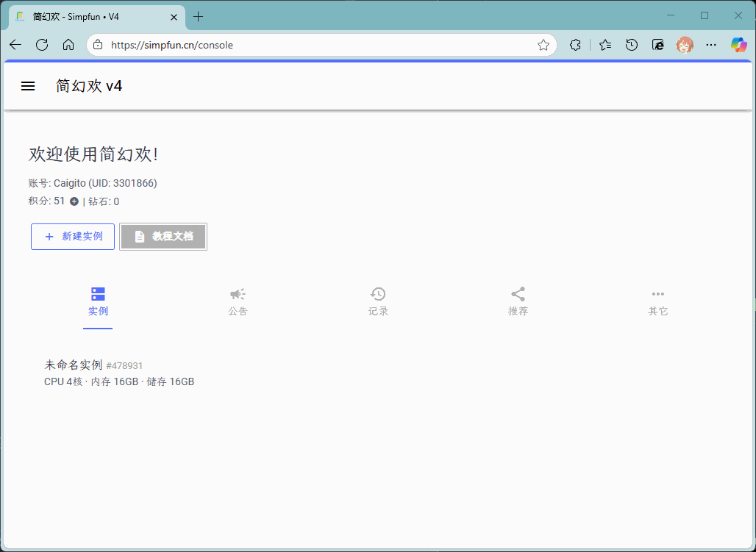Open the 其它 more options tab

pos(658,302)
